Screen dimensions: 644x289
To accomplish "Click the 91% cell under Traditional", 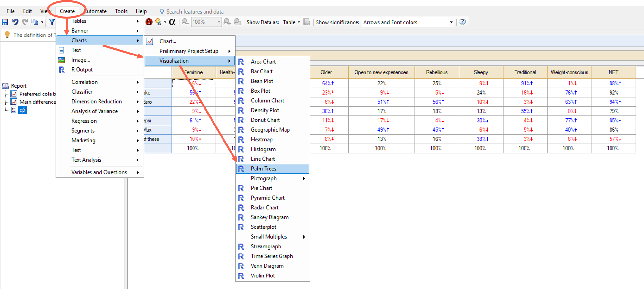I will pyautogui.click(x=526, y=83).
